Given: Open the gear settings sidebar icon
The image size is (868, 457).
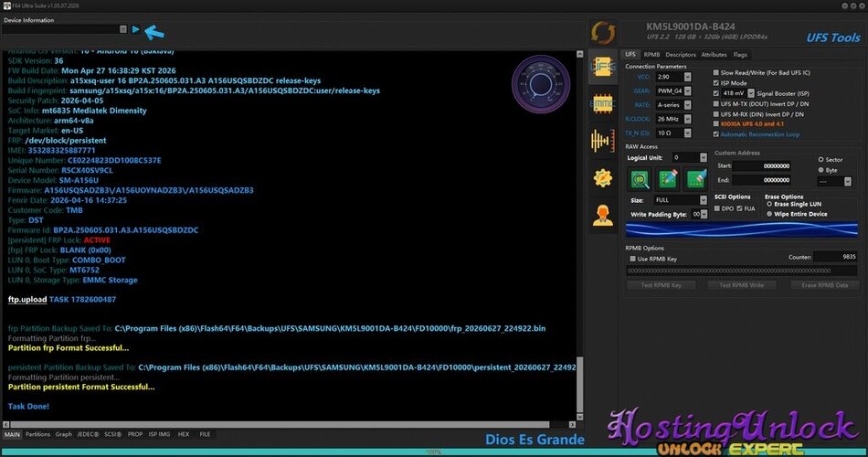Looking at the screenshot, I should 602,178.
